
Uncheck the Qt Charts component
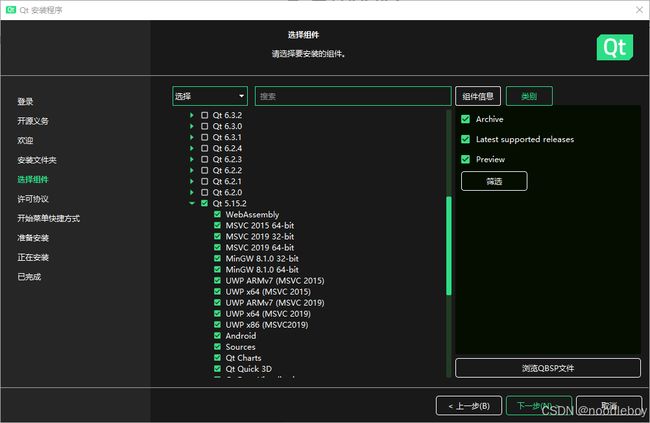217,358
